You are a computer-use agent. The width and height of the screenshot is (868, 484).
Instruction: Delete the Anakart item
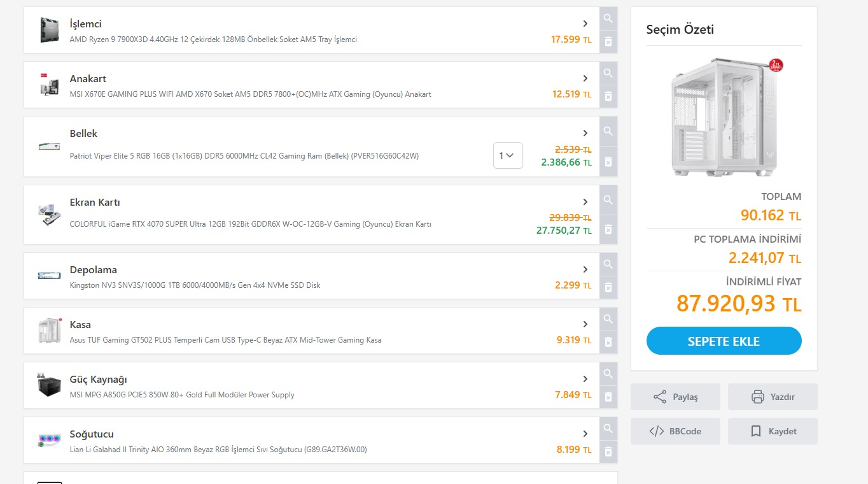tap(608, 96)
